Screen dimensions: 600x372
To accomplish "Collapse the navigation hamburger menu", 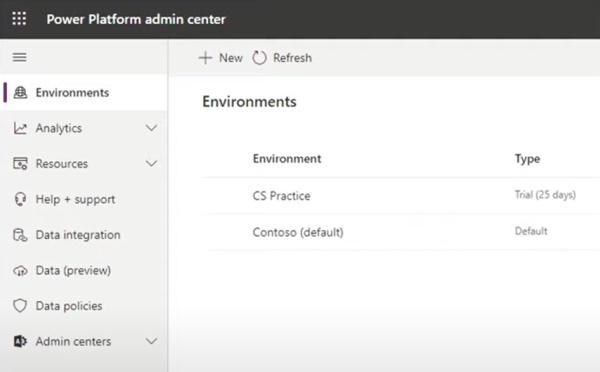I will [20, 57].
